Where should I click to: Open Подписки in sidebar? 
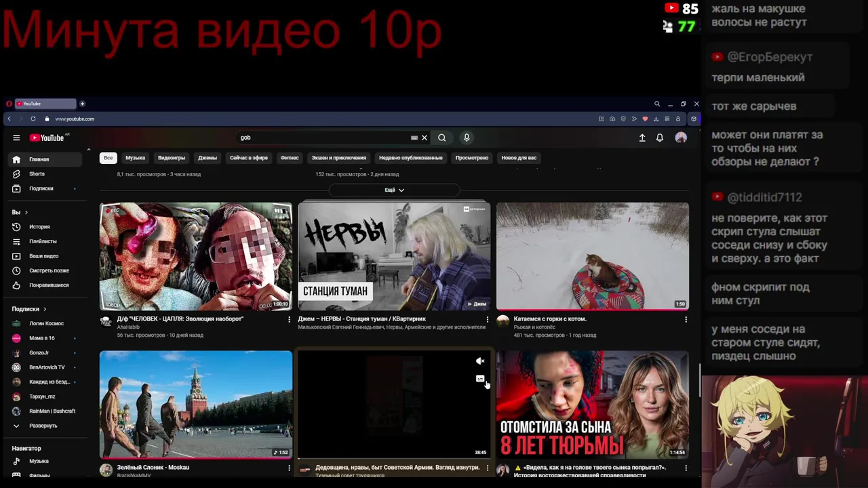(46, 188)
